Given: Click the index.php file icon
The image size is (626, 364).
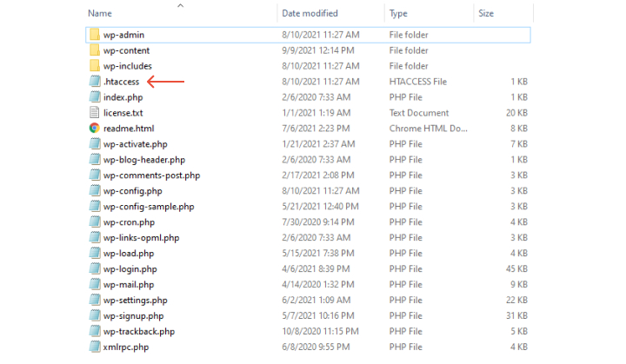Looking at the screenshot, I should pyautogui.click(x=95, y=97).
